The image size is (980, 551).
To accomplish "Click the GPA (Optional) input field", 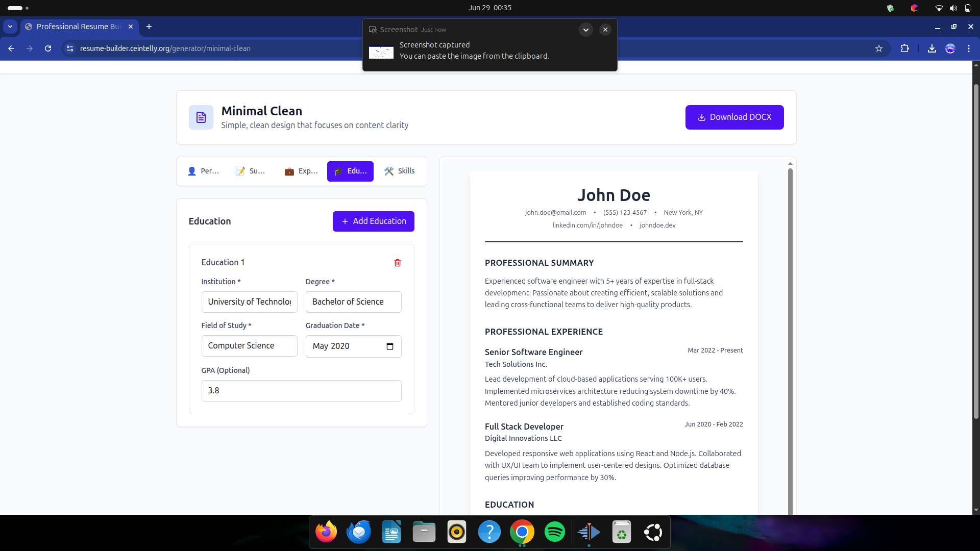I will (x=301, y=391).
